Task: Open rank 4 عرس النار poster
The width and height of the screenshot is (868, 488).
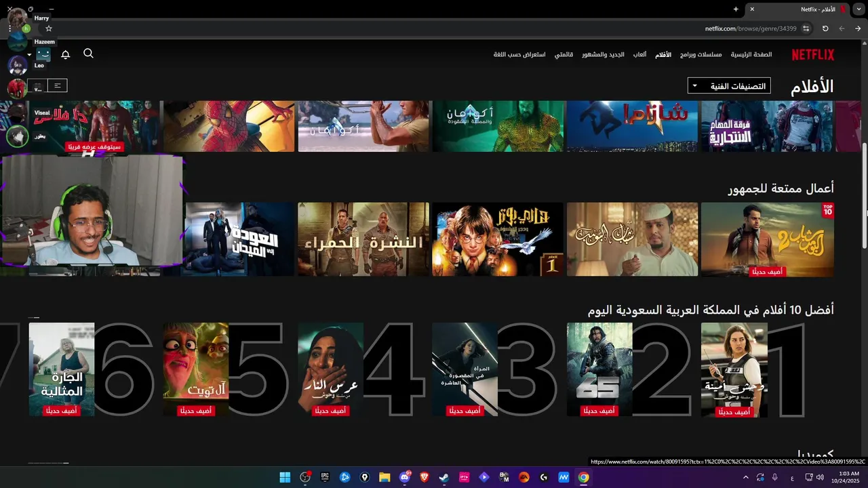Action: point(330,369)
